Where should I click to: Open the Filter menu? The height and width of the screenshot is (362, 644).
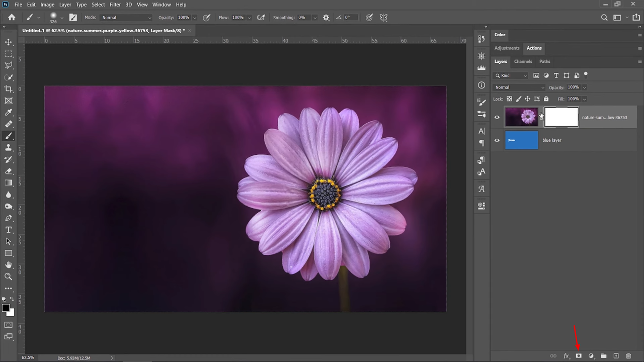pyautogui.click(x=115, y=5)
